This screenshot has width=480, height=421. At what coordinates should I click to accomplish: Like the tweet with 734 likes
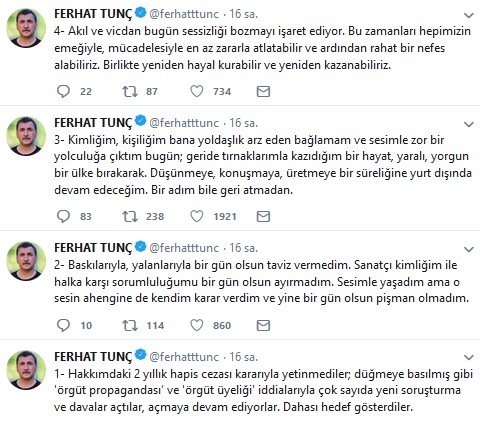tap(197, 91)
